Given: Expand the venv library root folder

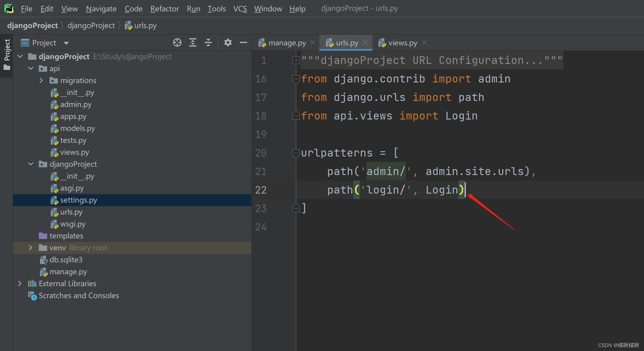Looking at the screenshot, I should (x=30, y=248).
